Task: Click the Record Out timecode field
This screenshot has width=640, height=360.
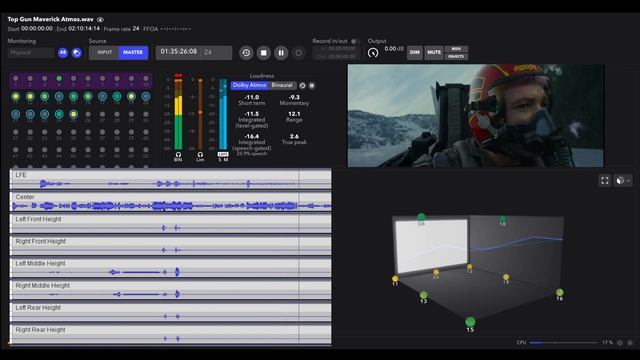Action: coord(337,56)
